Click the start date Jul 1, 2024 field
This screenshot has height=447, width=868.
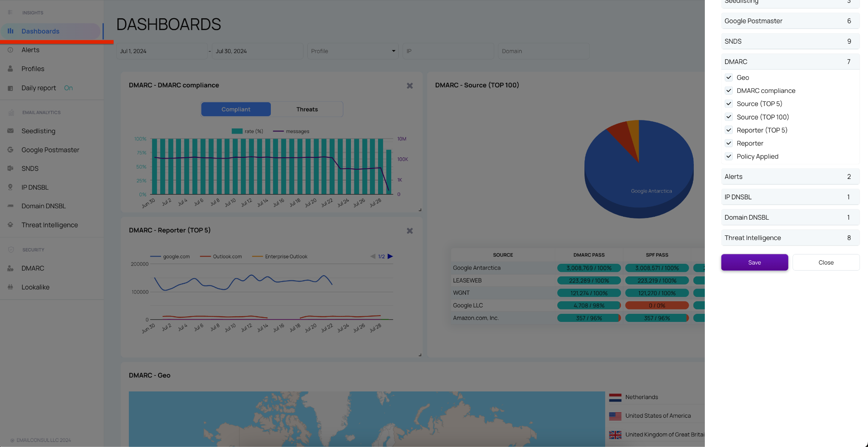click(161, 51)
